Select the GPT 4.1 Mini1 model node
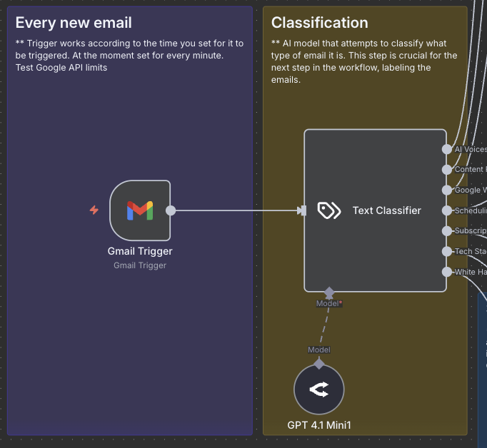 click(319, 390)
